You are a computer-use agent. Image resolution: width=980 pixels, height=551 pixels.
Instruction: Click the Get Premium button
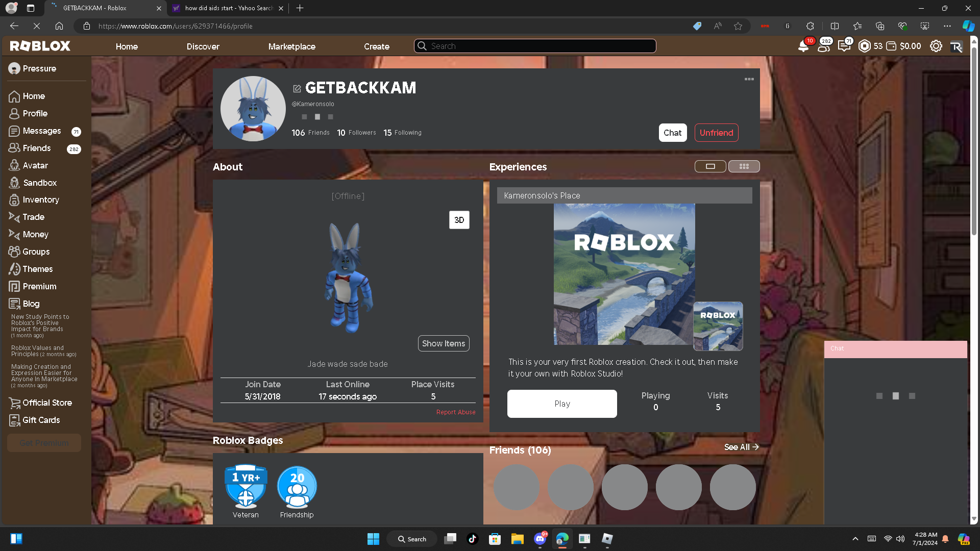(44, 443)
